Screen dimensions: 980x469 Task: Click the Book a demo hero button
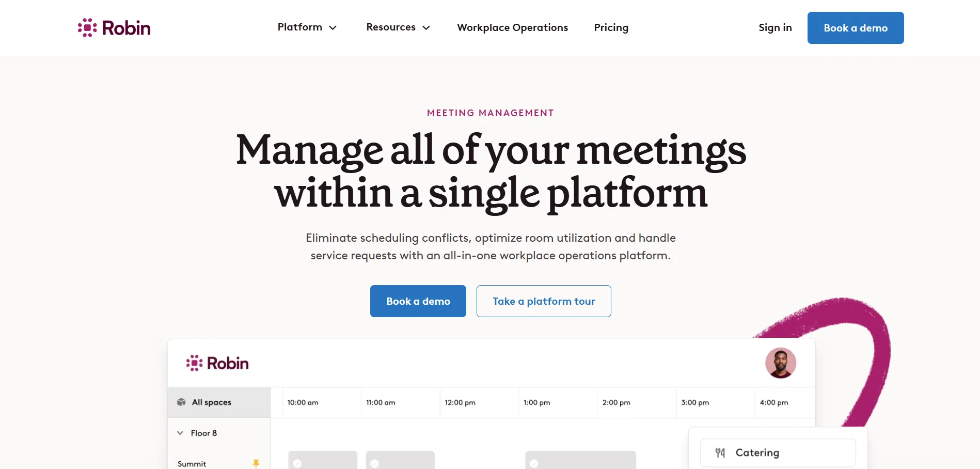point(418,301)
